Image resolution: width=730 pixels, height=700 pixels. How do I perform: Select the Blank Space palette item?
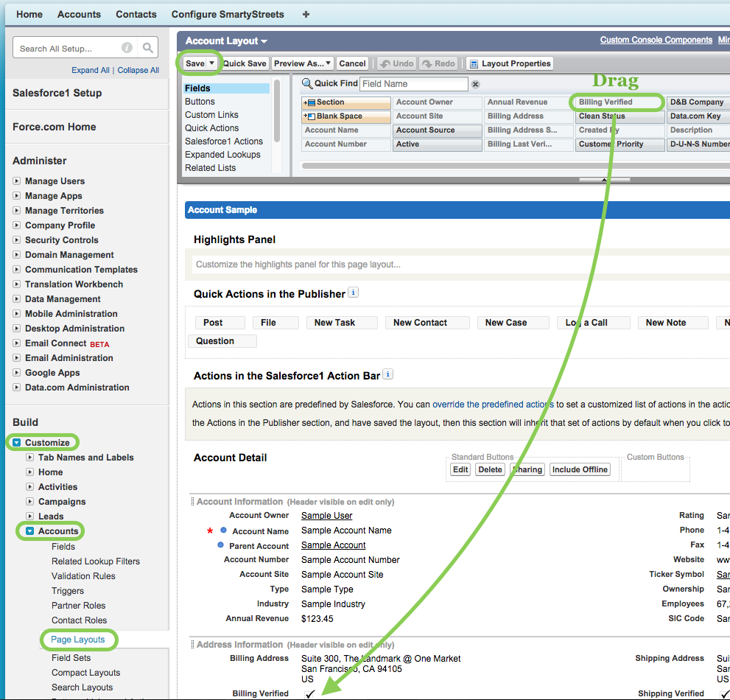[x=345, y=116]
